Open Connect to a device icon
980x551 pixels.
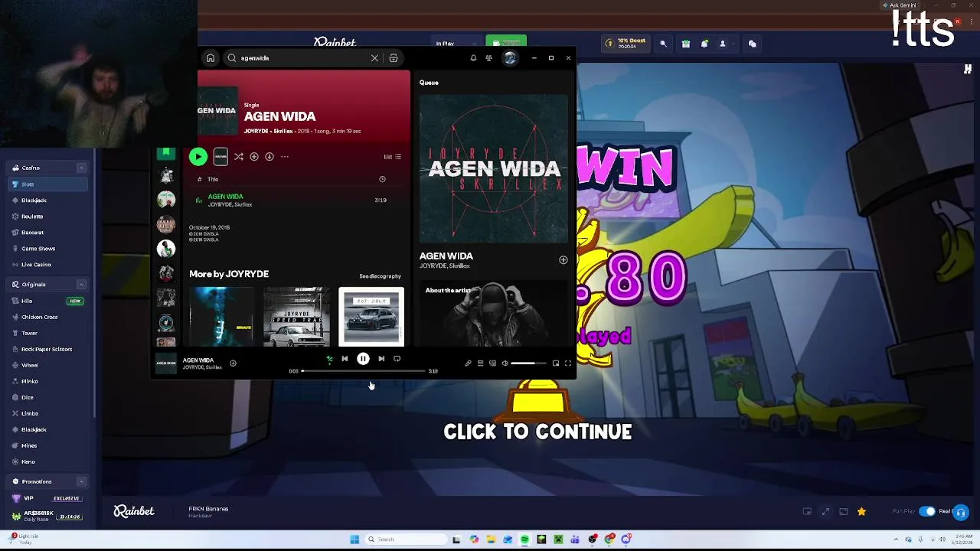(492, 364)
